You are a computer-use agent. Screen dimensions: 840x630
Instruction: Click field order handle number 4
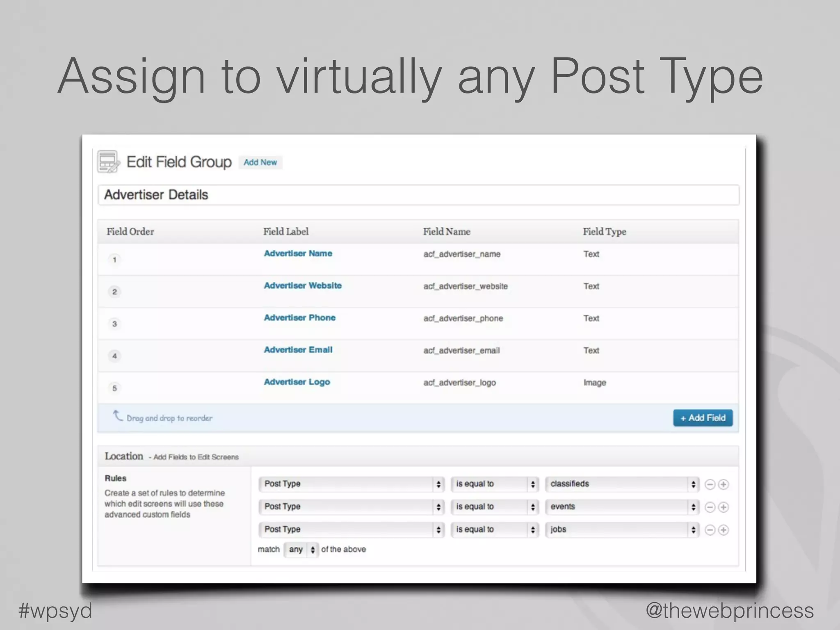click(114, 356)
